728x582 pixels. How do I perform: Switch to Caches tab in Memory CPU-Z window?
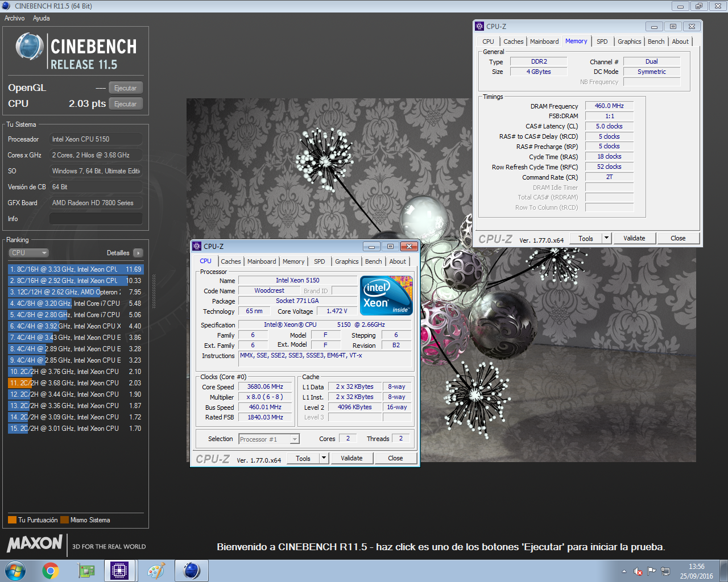coord(514,41)
